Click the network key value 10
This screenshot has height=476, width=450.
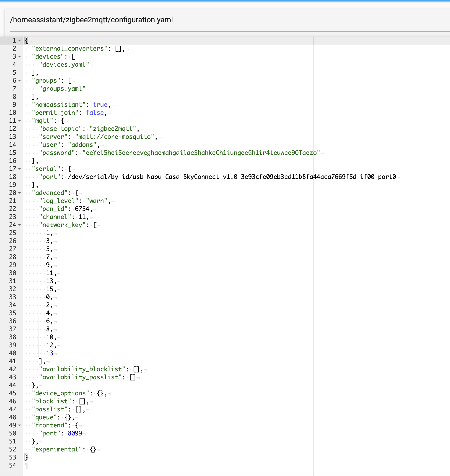pos(50,337)
